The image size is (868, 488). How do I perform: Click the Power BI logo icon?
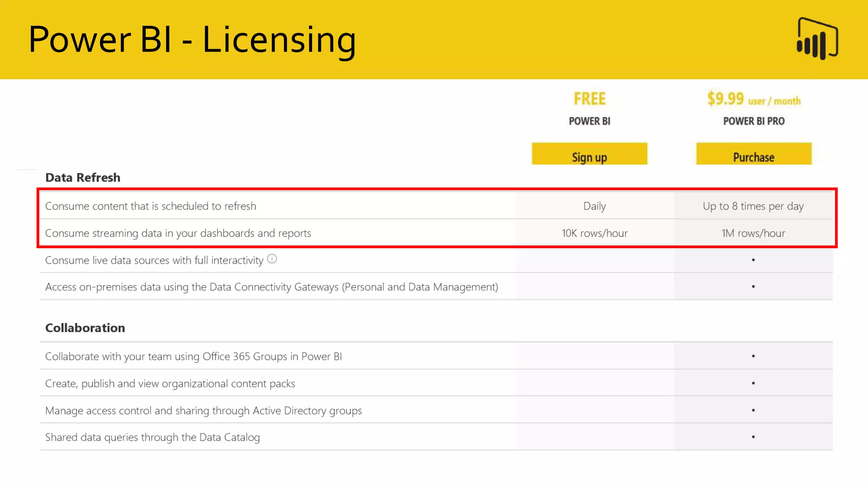pyautogui.click(x=817, y=39)
